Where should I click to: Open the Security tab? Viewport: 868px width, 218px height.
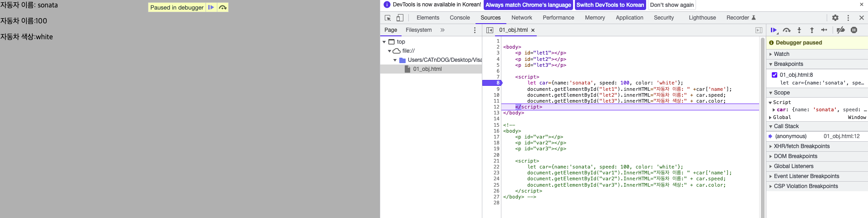[x=664, y=18]
